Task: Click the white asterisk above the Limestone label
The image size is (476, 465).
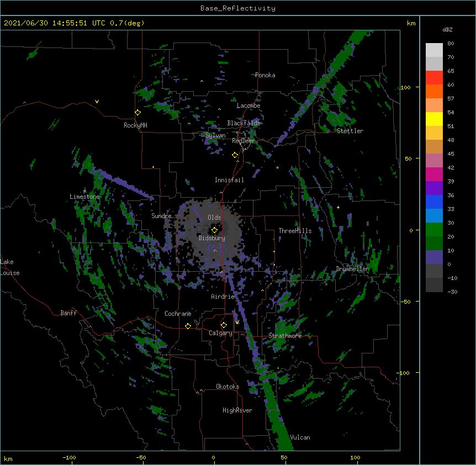Action: [85, 191]
